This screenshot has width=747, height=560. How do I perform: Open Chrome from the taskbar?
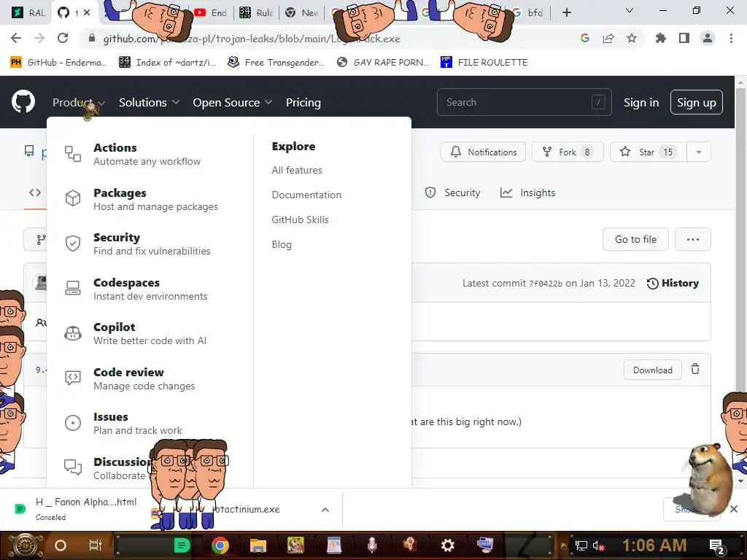[x=220, y=545]
